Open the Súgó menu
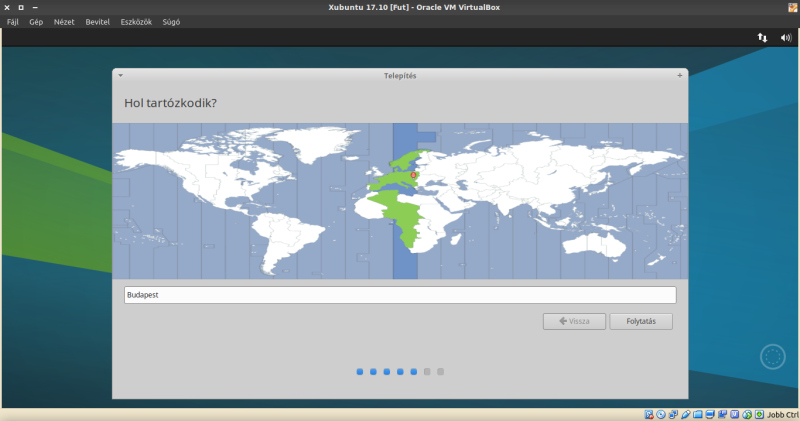Viewport: 800px width, 421px height. click(172, 21)
